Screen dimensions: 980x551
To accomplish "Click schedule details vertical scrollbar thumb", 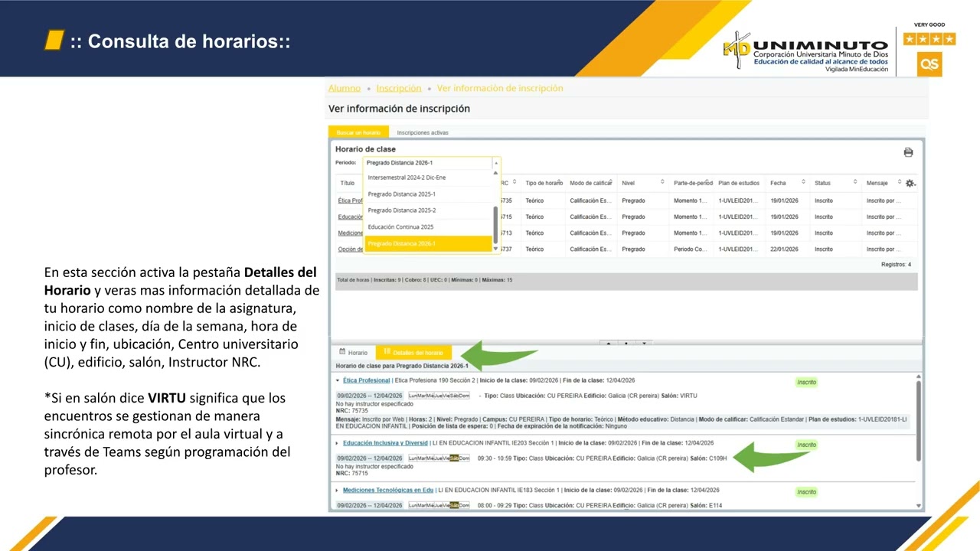I will pyautogui.click(x=919, y=420).
